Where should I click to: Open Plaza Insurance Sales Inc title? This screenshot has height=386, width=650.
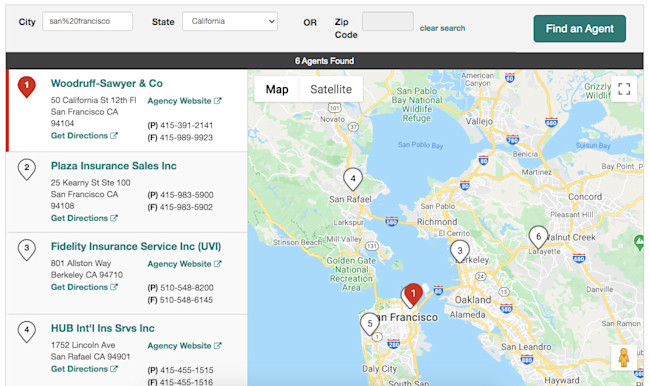[x=114, y=166]
